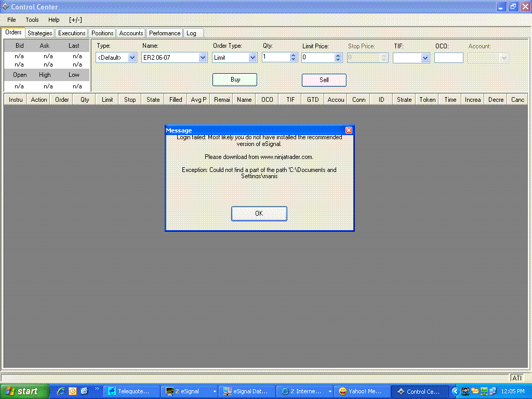Switch to the Orders tab
532x399 pixels.
[x=13, y=32]
